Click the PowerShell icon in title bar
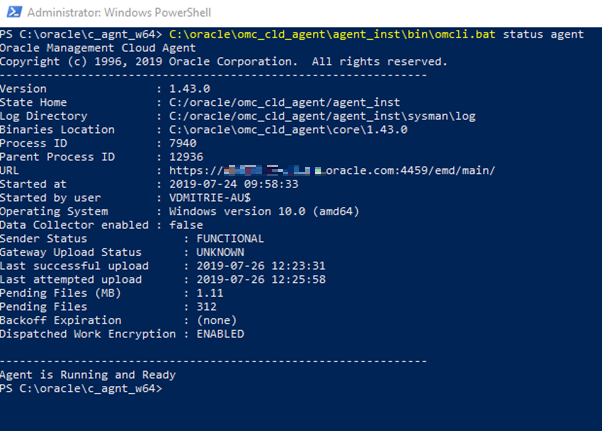The height and width of the screenshot is (431, 603). click(x=12, y=12)
